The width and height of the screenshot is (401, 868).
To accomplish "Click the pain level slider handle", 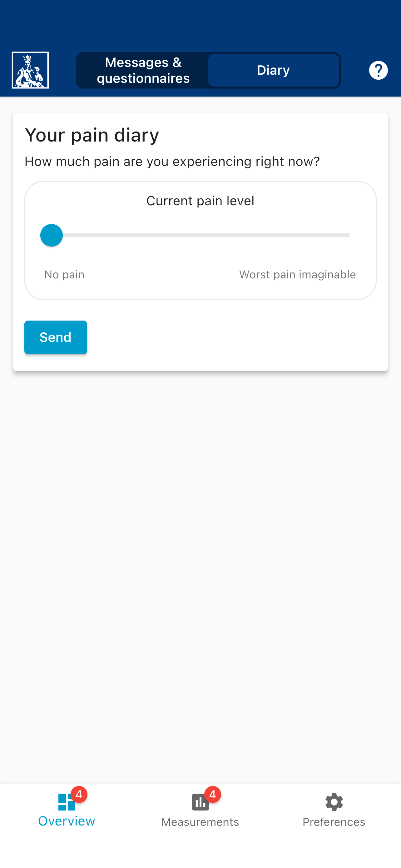I will point(52,235).
